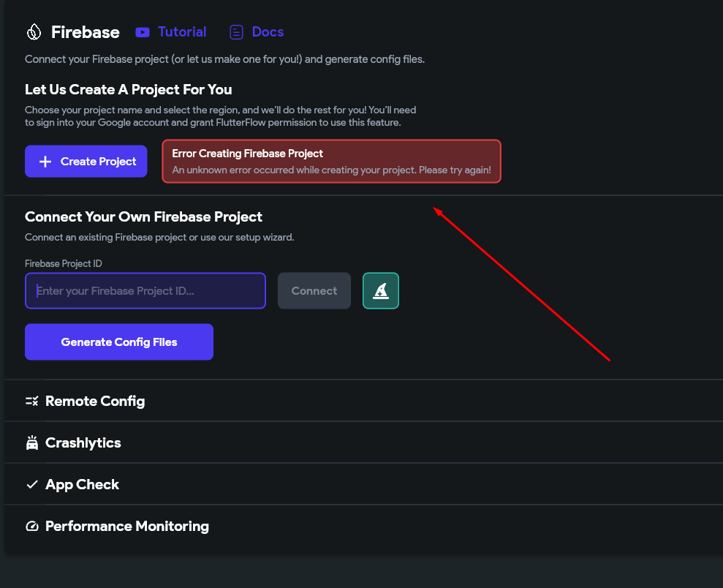Click the Generate Config Files button
Screen dimensions: 723x588
click(x=119, y=342)
